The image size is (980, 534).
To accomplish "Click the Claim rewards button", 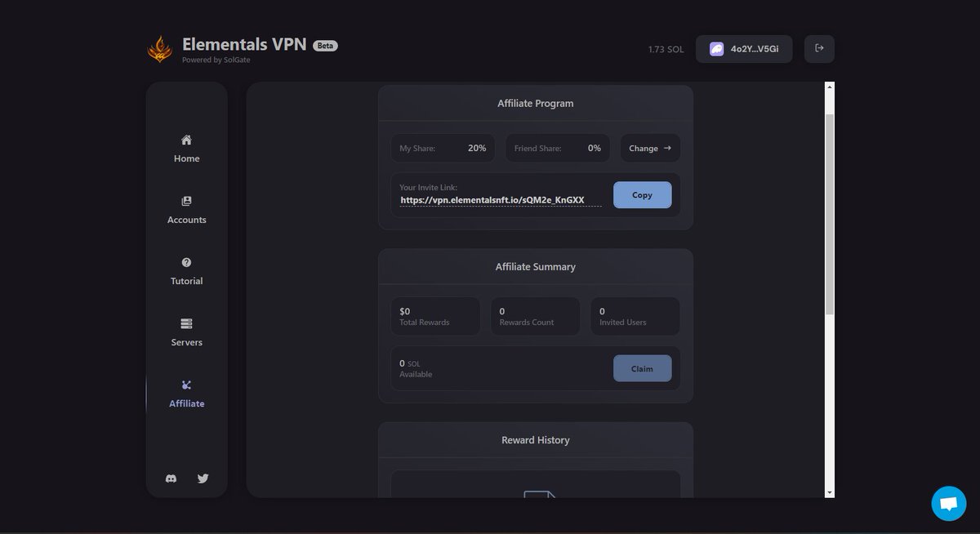I will tap(643, 368).
